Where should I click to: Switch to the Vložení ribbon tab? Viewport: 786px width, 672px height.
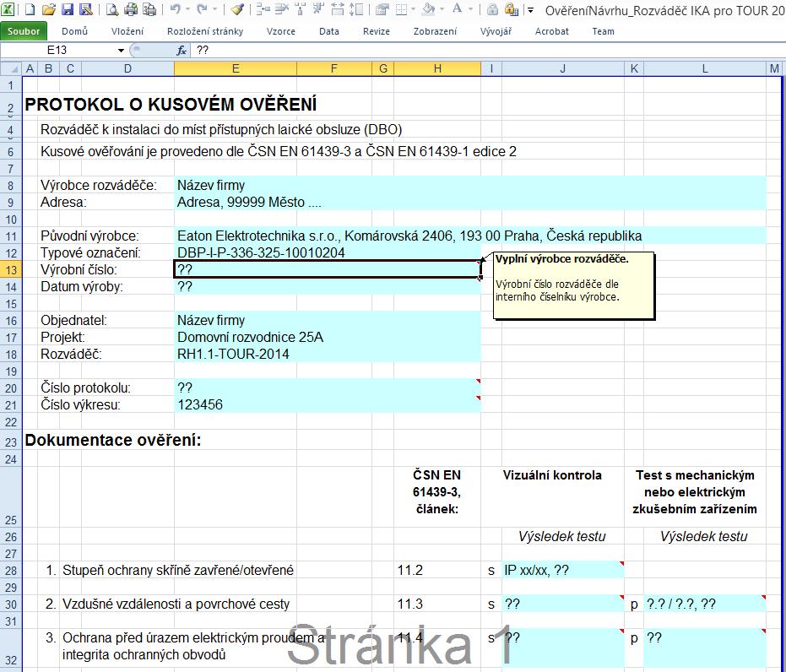coord(127,31)
